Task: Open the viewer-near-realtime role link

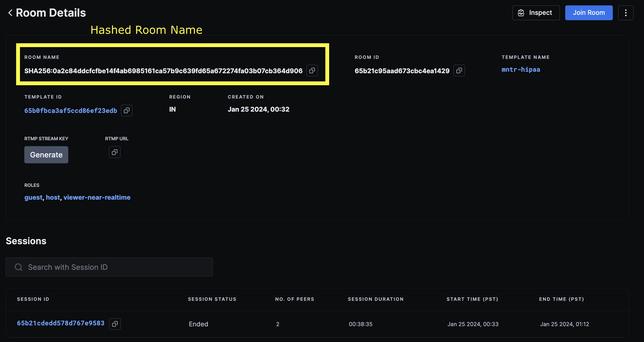Action: point(97,197)
